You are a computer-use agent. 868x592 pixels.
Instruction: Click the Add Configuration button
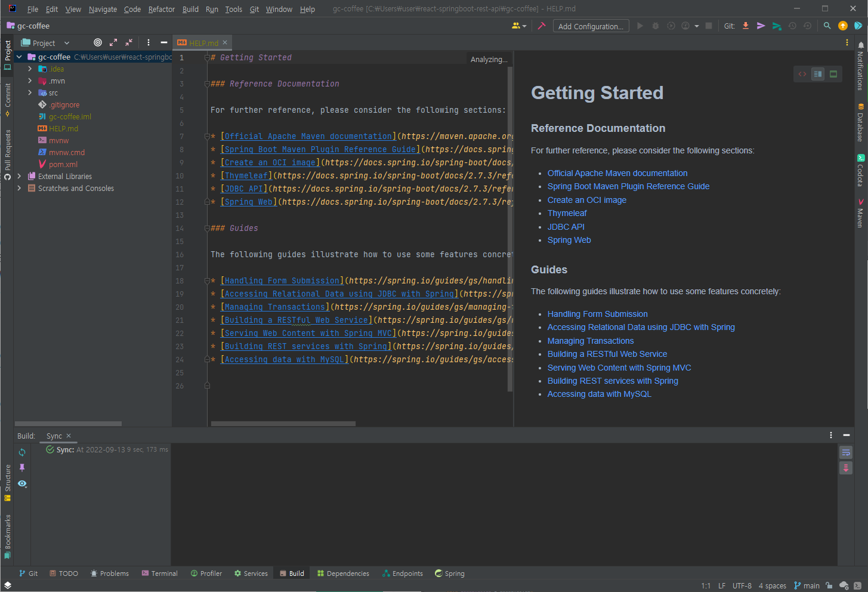tap(590, 26)
